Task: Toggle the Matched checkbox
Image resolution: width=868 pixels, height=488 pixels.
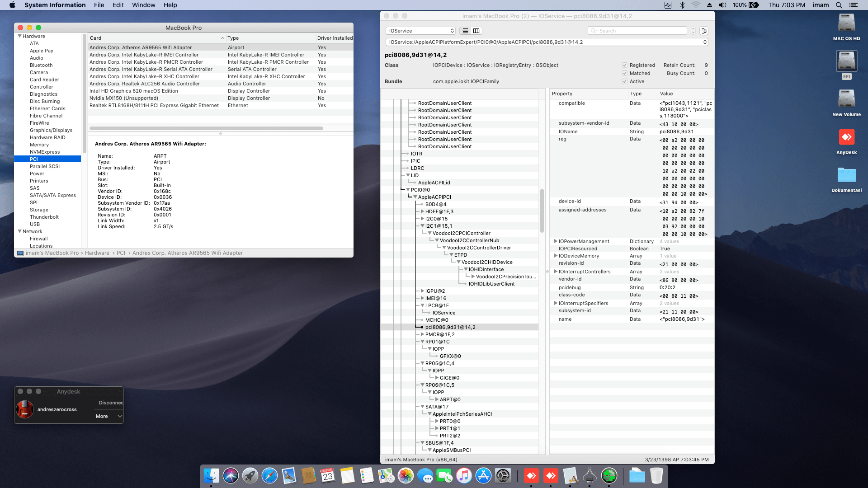Action: [625, 73]
